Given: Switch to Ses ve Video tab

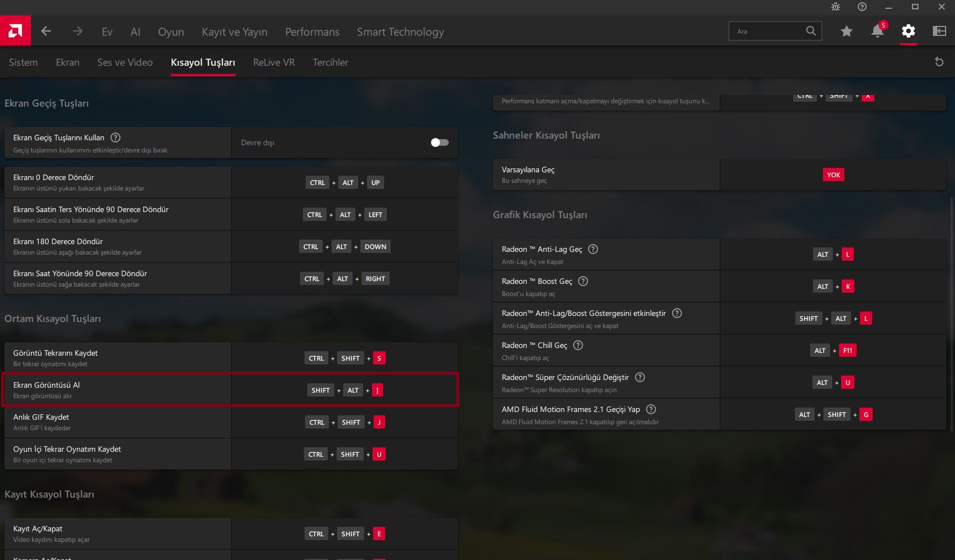Looking at the screenshot, I should coord(125,62).
